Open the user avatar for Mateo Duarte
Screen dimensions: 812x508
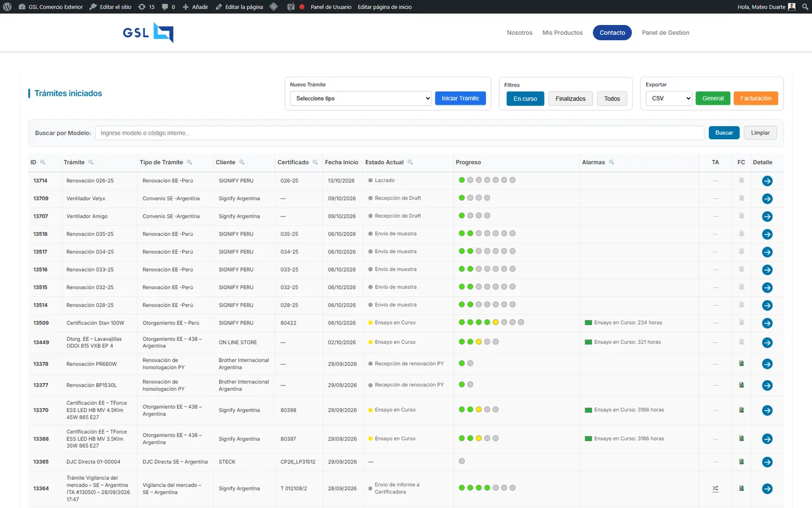point(792,7)
